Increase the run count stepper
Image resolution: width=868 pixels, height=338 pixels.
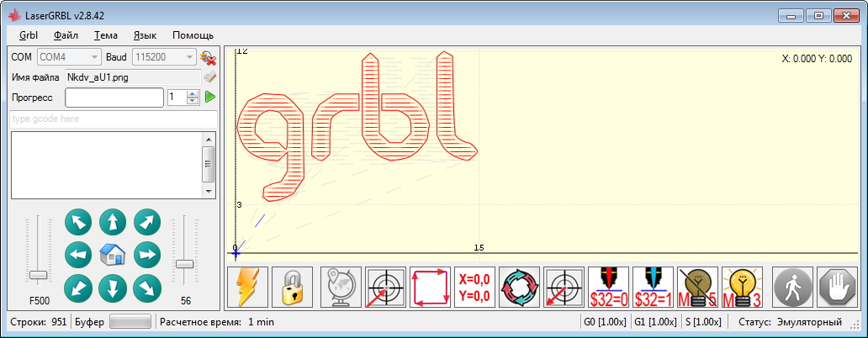[x=193, y=93]
